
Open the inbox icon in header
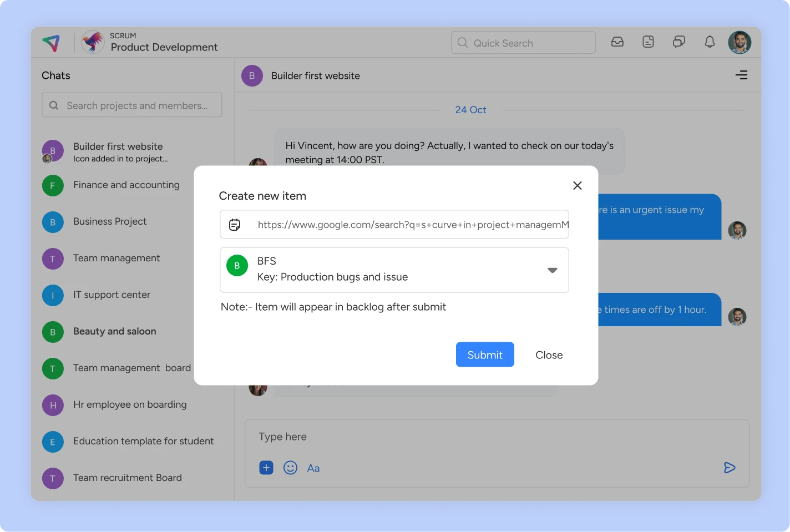coord(617,42)
